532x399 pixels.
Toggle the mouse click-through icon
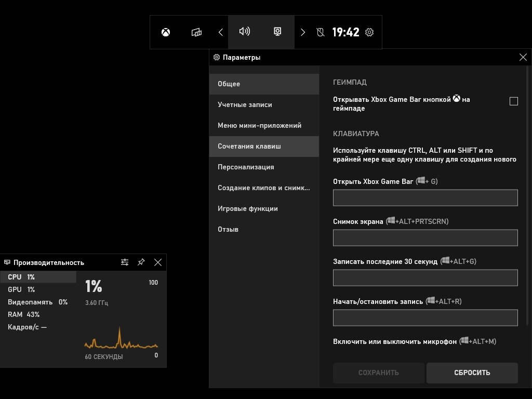pos(320,32)
